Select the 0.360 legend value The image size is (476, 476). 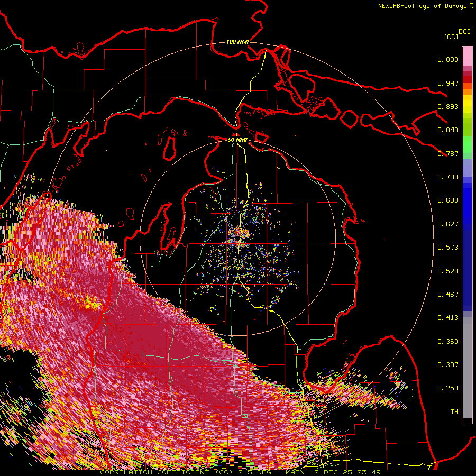click(448, 342)
